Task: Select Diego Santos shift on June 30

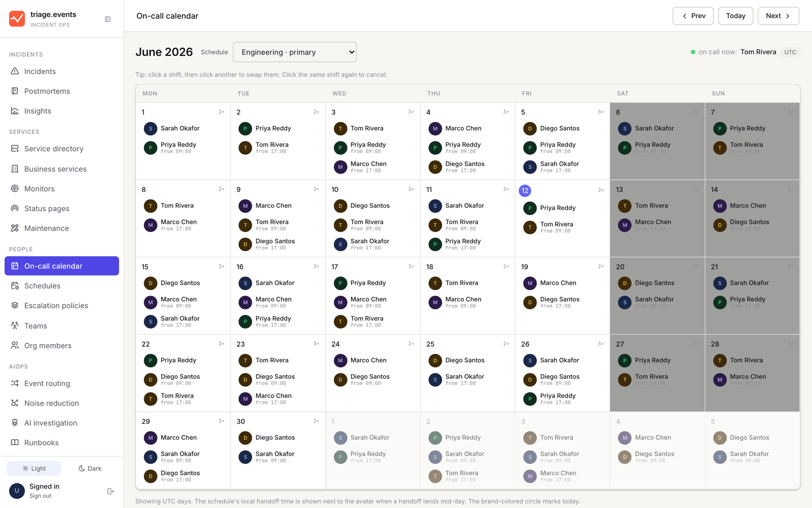Action: pyautogui.click(x=277, y=438)
